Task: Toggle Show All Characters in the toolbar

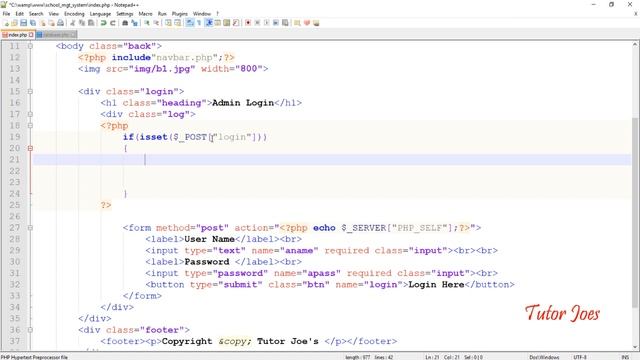Action: click(x=199, y=23)
